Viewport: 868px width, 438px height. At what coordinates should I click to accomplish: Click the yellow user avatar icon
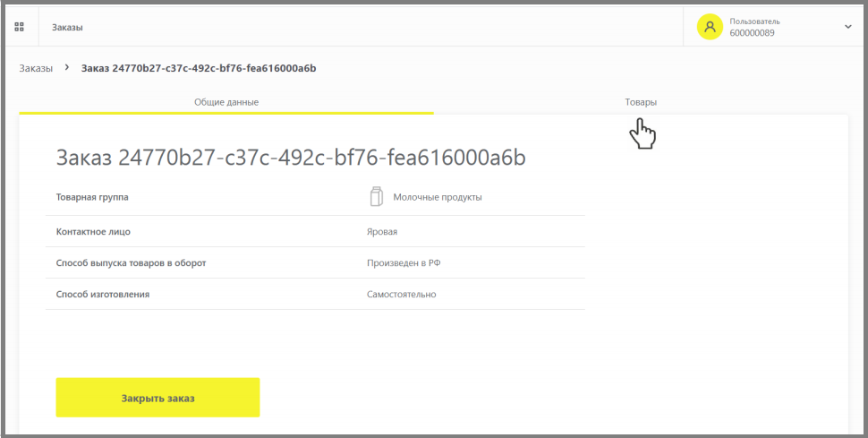[710, 27]
